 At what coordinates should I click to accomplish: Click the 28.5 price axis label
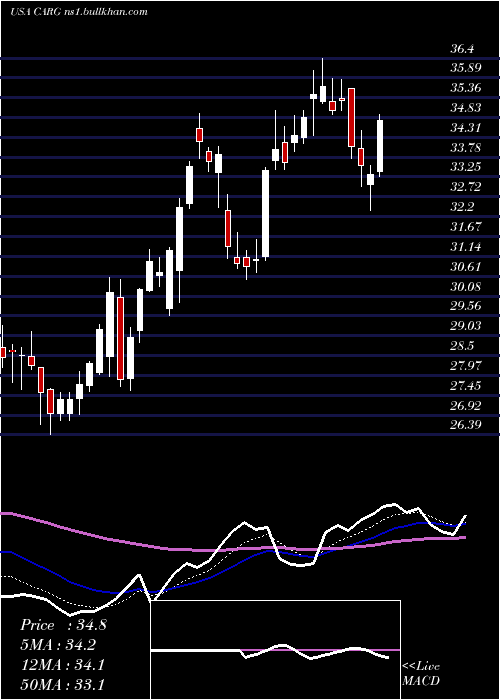(462, 346)
